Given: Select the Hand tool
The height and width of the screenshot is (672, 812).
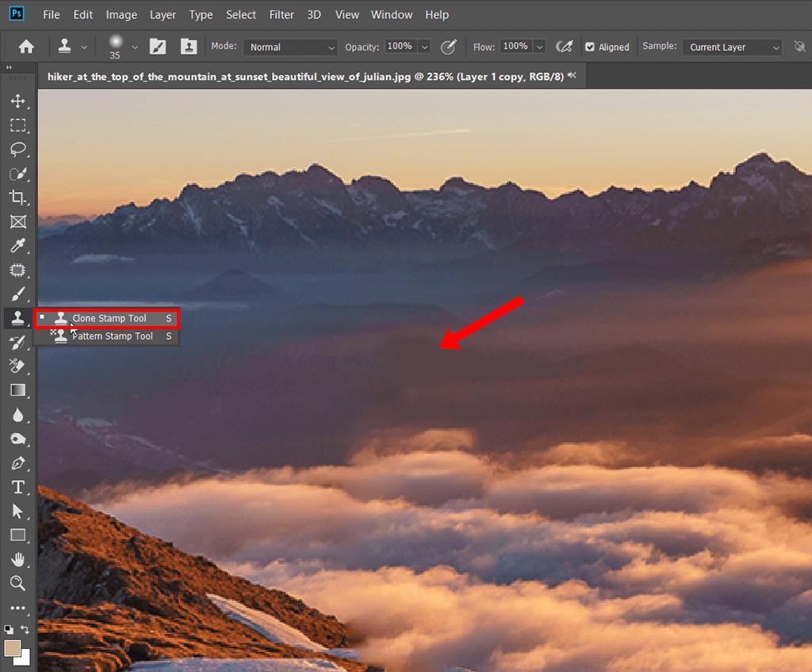Looking at the screenshot, I should (17, 559).
